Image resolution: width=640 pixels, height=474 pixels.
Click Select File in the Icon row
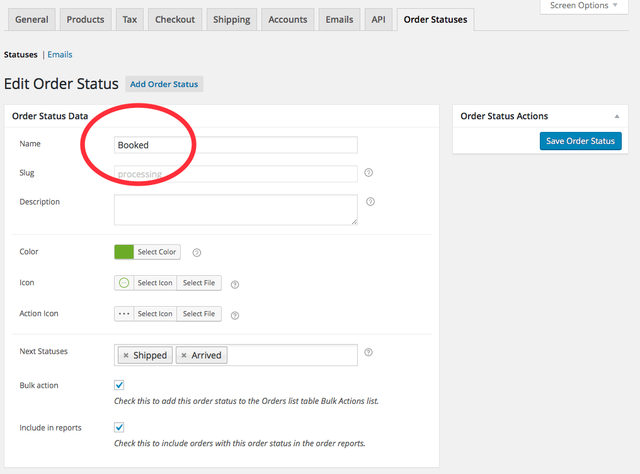(199, 283)
